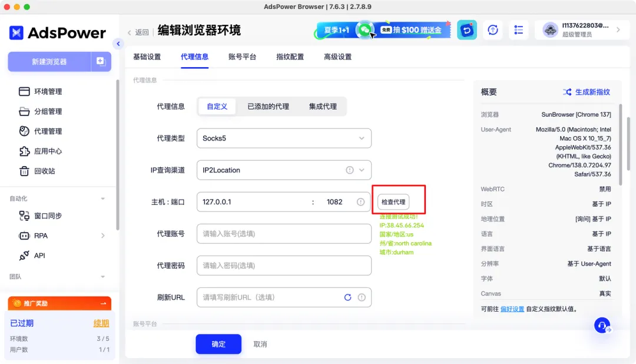Expand the RPA sidebar submenu
Viewport: 636px width, 364px height.
tap(103, 236)
